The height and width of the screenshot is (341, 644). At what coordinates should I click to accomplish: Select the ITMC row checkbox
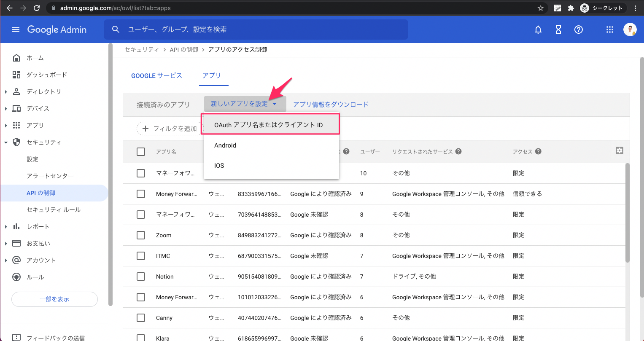(x=141, y=256)
